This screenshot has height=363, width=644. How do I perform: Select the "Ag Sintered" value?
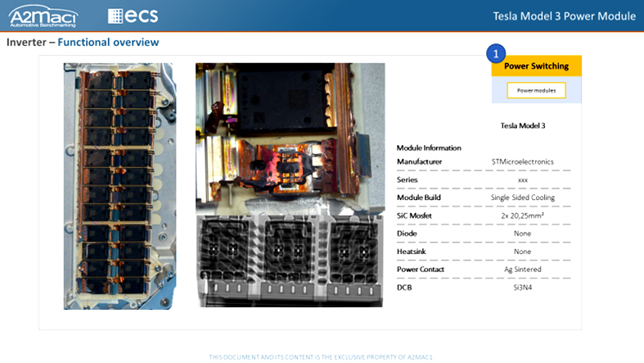522,270
